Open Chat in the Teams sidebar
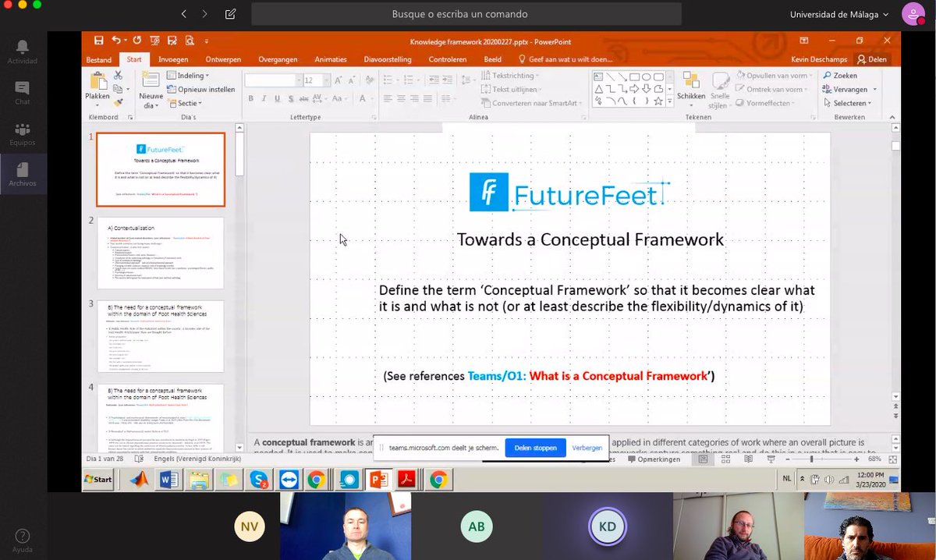The width and height of the screenshot is (936, 560). pyautogui.click(x=22, y=93)
